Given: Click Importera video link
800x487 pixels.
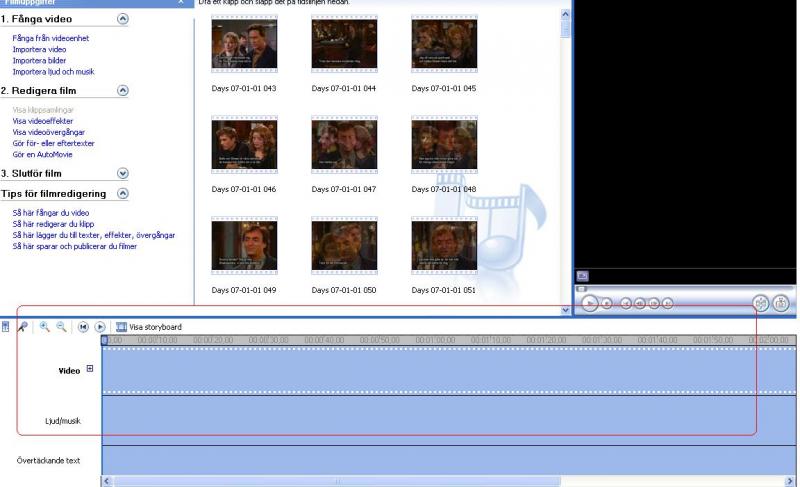Looking at the screenshot, I should [x=39, y=49].
